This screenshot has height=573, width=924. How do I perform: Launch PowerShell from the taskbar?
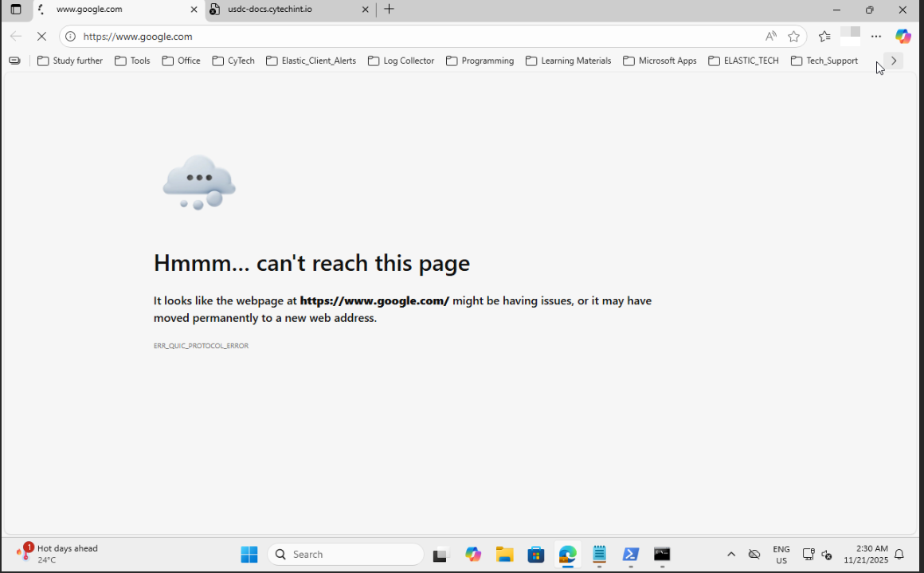(x=630, y=555)
